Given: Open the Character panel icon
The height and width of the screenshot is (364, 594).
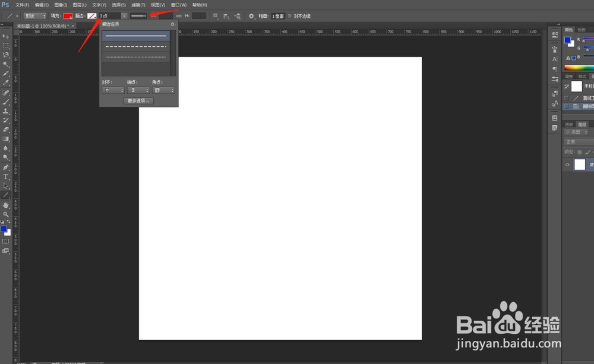Looking at the screenshot, I should 555,59.
